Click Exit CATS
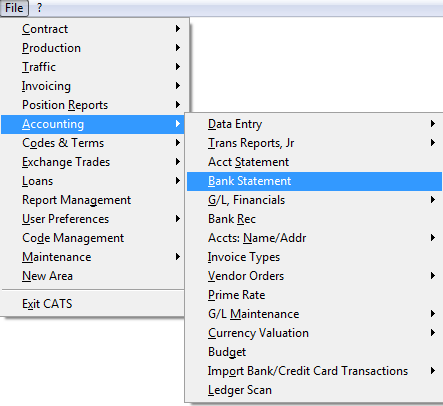 tap(93, 304)
